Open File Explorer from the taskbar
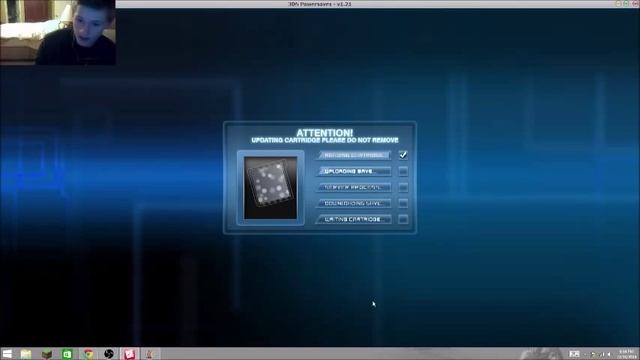Image resolution: width=640 pixels, height=360 pixels. point(26,354)
